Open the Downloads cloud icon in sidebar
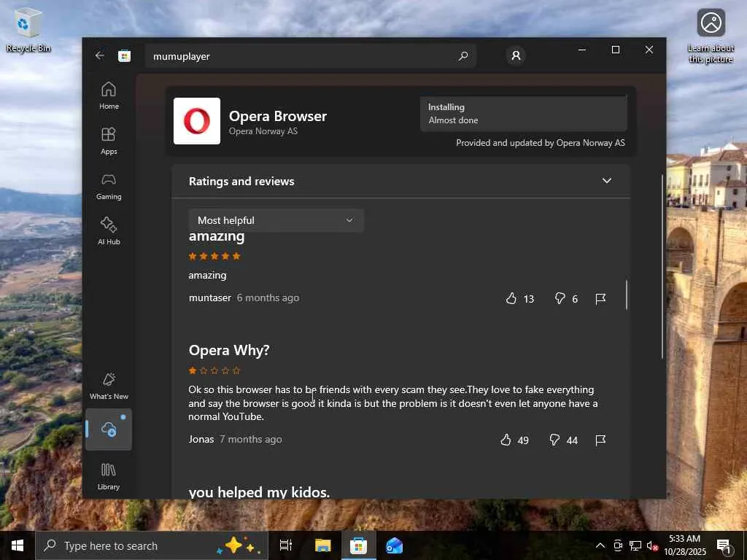747x560 pixels. pos(109,429)
